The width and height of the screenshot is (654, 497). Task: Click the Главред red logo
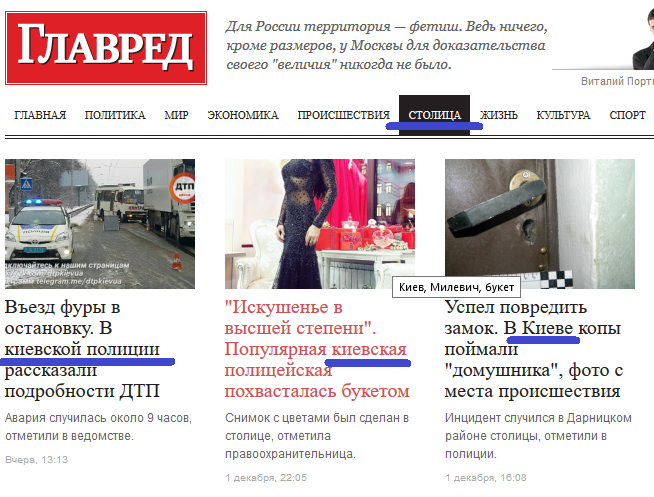click(x=106, y=48)
